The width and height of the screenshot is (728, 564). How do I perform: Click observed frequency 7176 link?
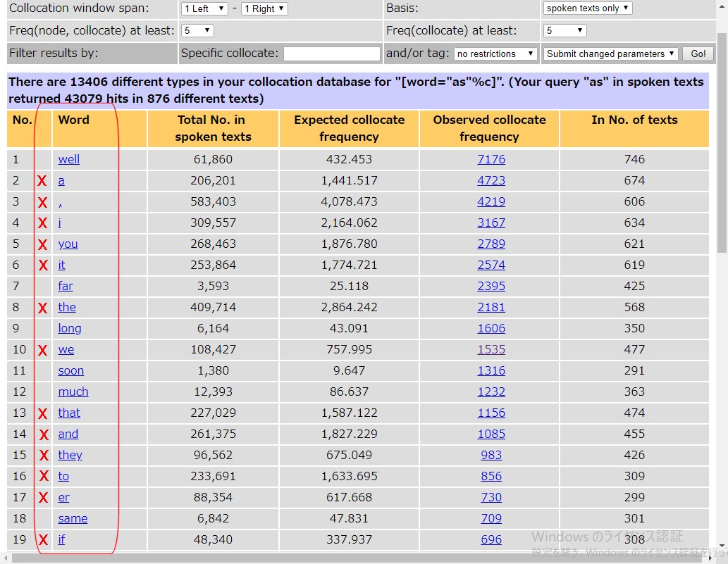click(x=491, y=159)
